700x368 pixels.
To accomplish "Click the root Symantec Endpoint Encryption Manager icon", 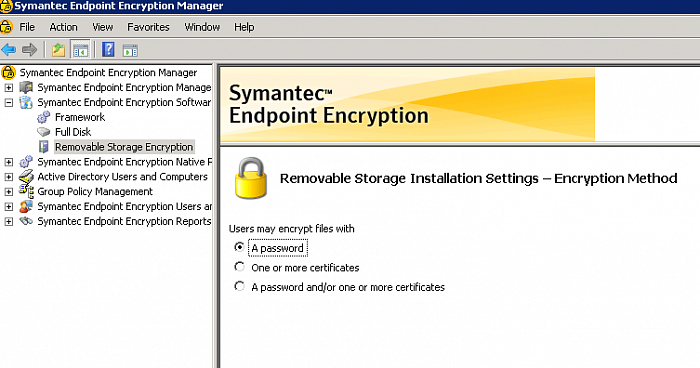I will click(x=8, y=72).
